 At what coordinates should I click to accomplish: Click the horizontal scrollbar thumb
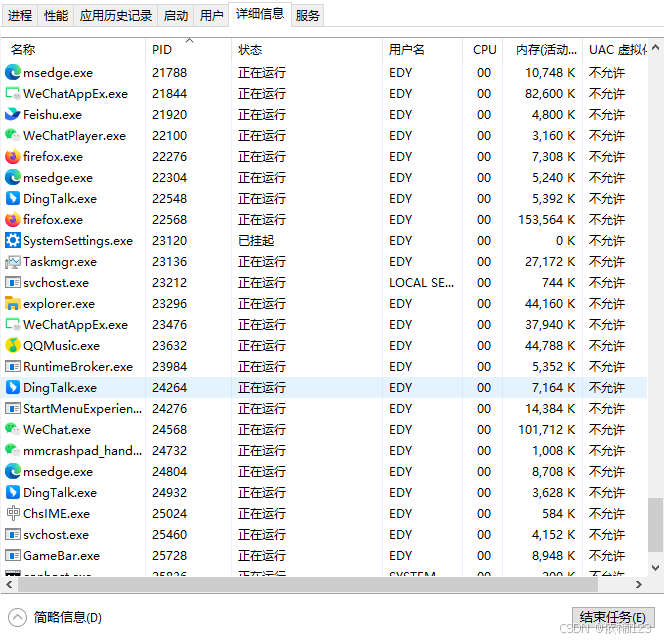307,584
